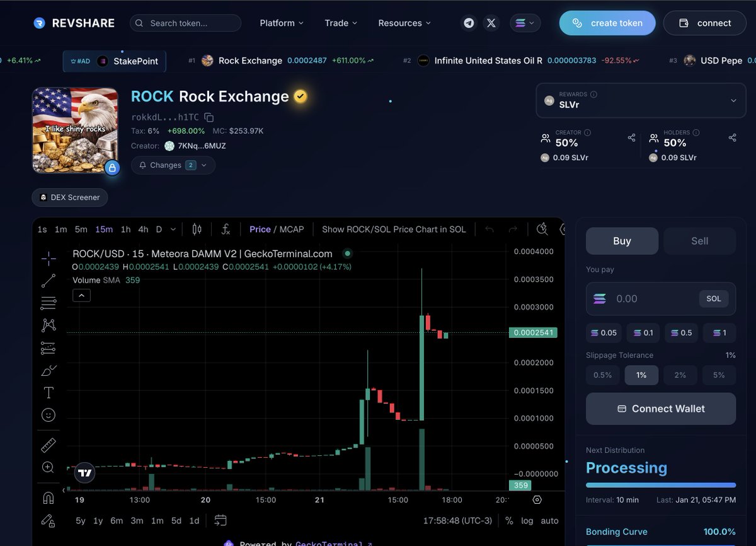This screenshot has width=756, height=546.
Task: Toggle log scale on the chart
Action: coord(527,521)
